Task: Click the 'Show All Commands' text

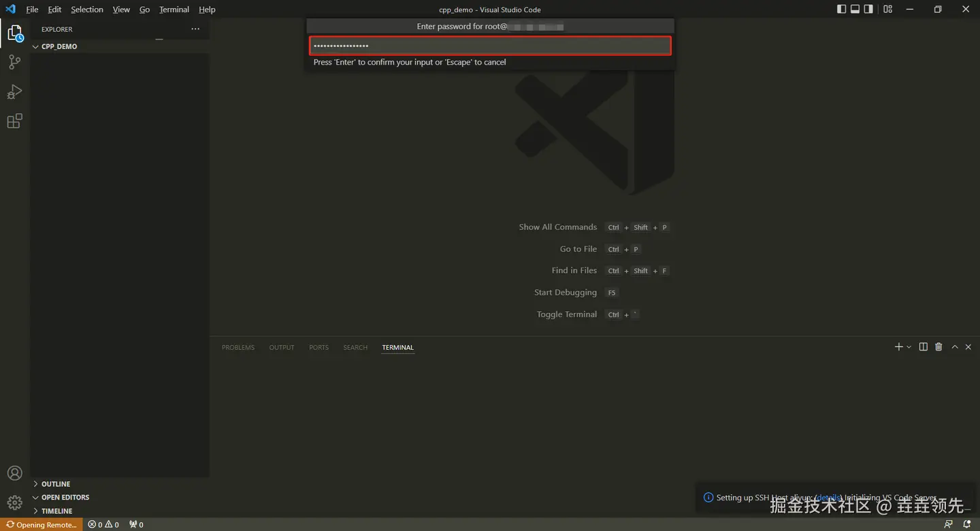Action: (557, 227)
